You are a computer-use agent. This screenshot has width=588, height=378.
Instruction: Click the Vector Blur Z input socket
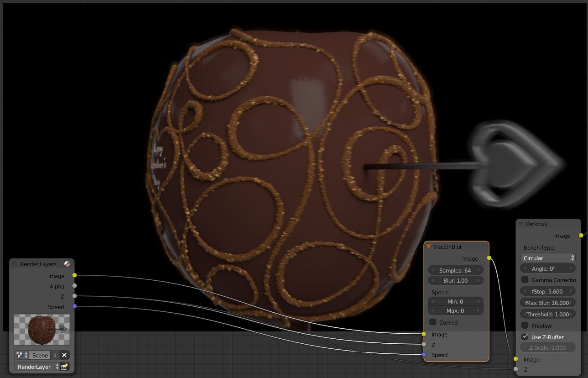point(424,344)
